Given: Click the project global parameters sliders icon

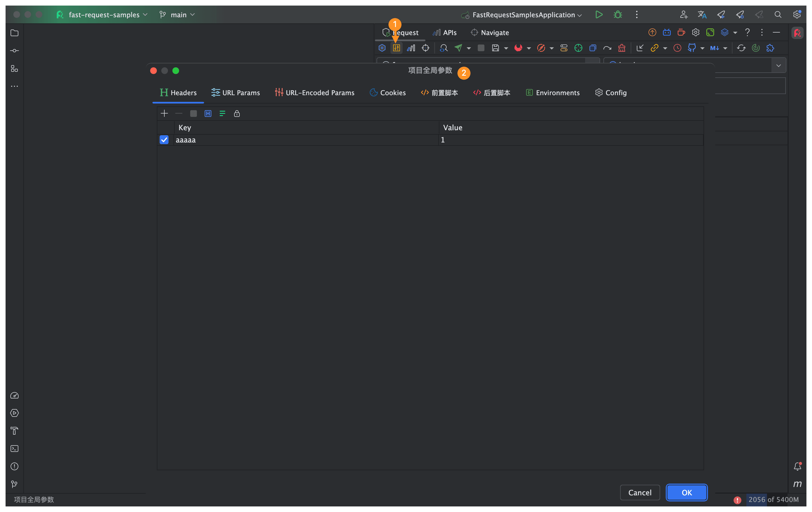Looking at the screenshot, I should pyautogui.click(x=396, y=48).
